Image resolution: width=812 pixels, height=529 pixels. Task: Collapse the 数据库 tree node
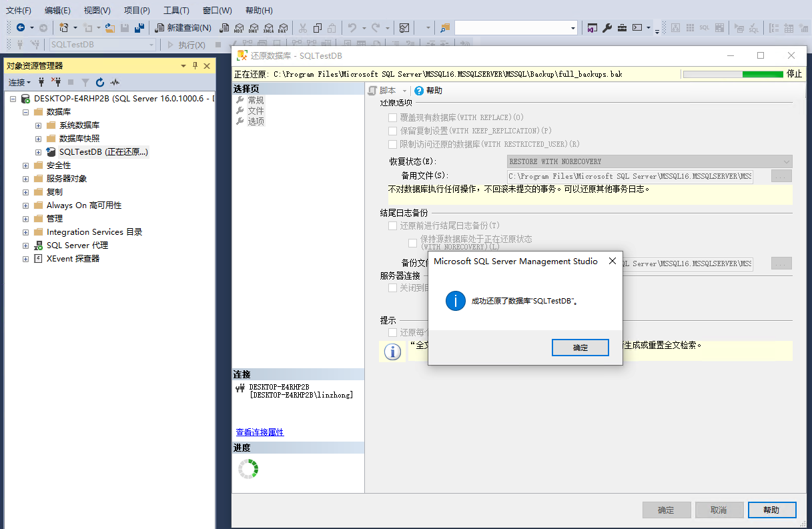tap(25, 112)
